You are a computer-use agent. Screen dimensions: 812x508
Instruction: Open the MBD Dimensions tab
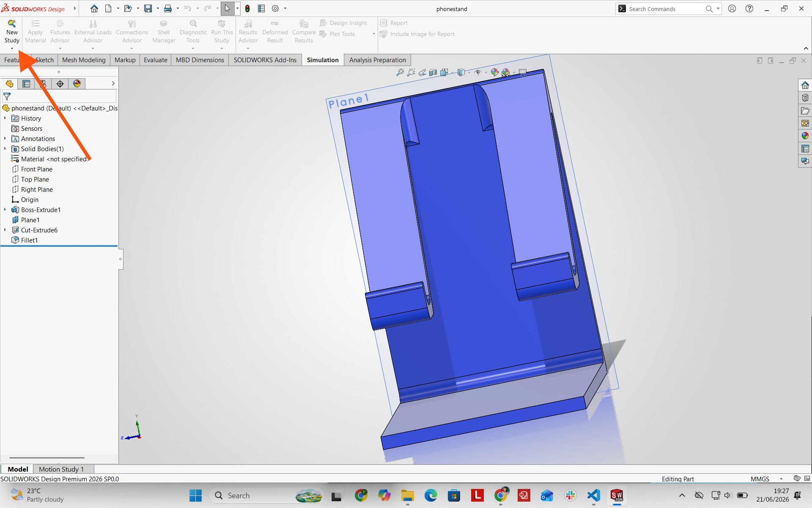point(200,60)
